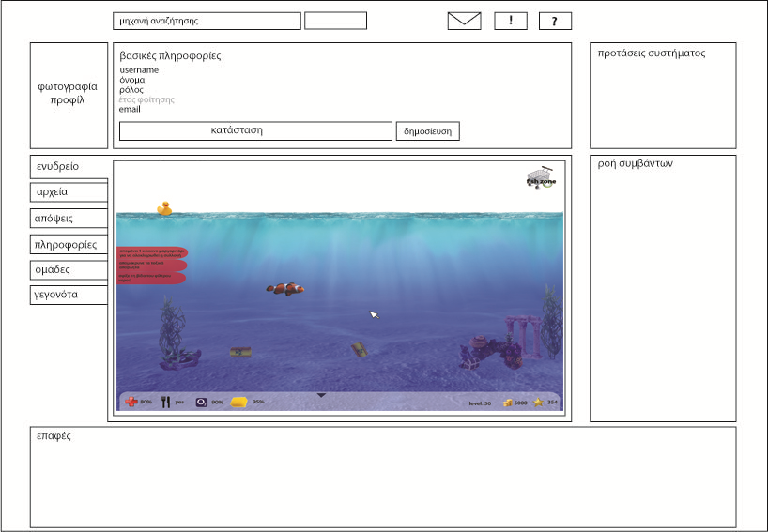Click the greyed έτος φοίτησης line
This screenshot has width=768, height=532.
point(146,99)
